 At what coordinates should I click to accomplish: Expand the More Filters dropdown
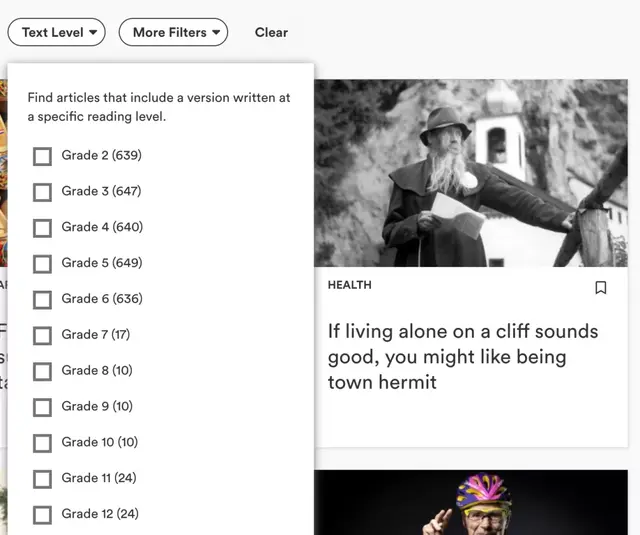coord(173,32)
